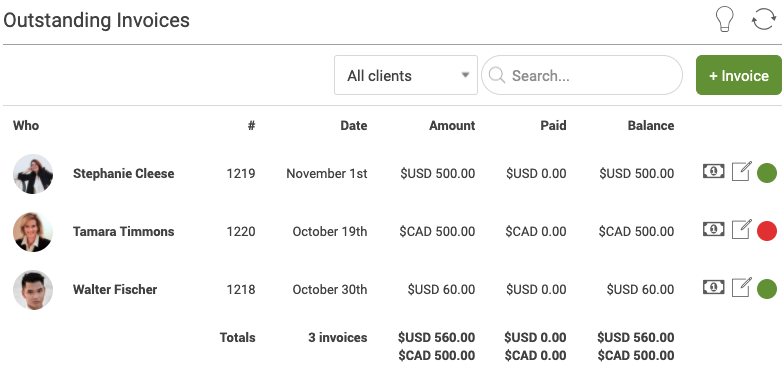Click the Outstanding Invoices heading
Viewport: 782px width, 369px height.
[96, 20]
